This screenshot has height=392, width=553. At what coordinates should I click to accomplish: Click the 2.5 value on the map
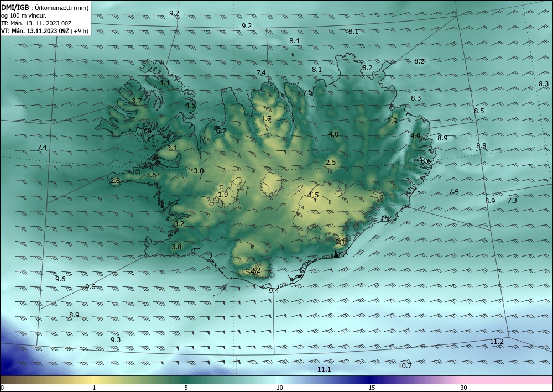(331, 163)
